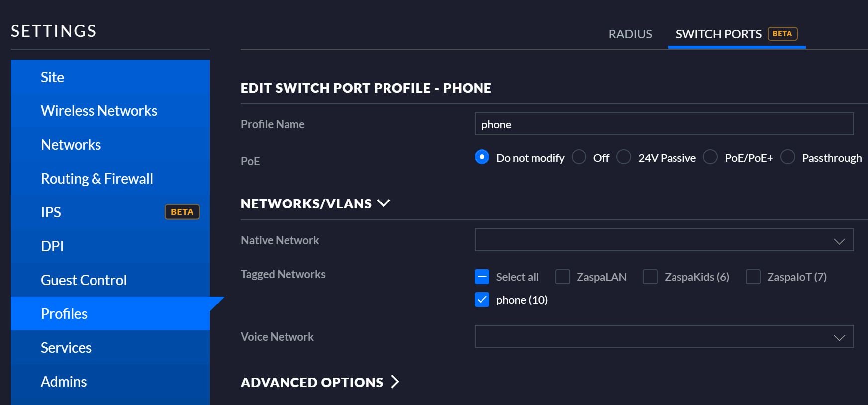Toggle the Select all checkbox
The width and height of the screenshot is (868, 405).
(482, 277)
